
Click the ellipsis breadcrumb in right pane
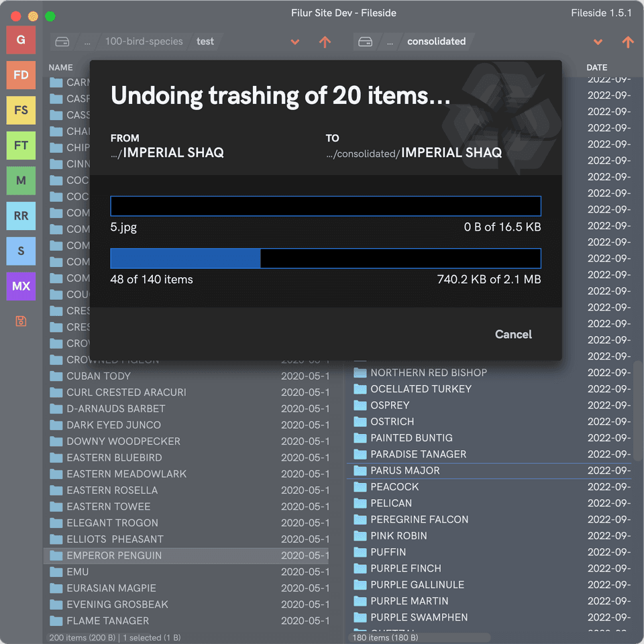tap(390, 42)
